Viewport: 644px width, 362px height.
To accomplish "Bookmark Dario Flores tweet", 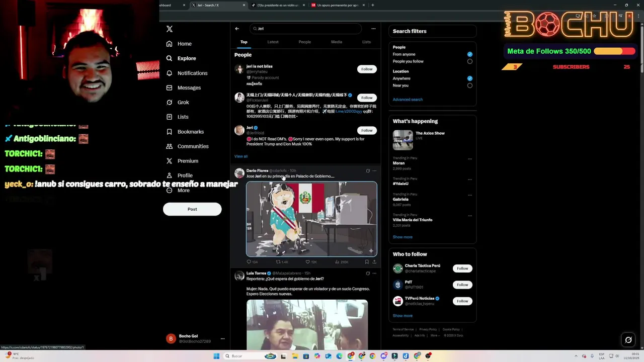I will click(367, 262).
